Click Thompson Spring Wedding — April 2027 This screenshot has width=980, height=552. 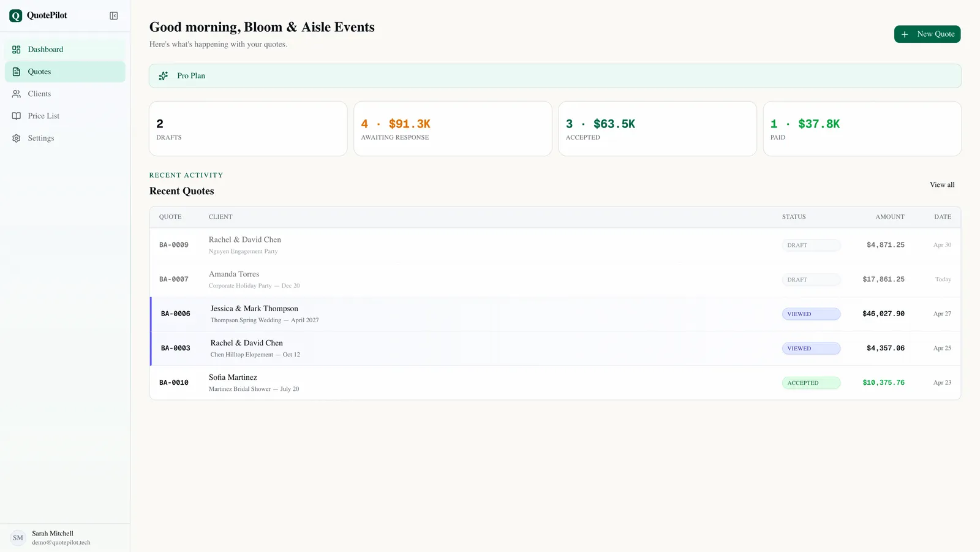point(265,320)
